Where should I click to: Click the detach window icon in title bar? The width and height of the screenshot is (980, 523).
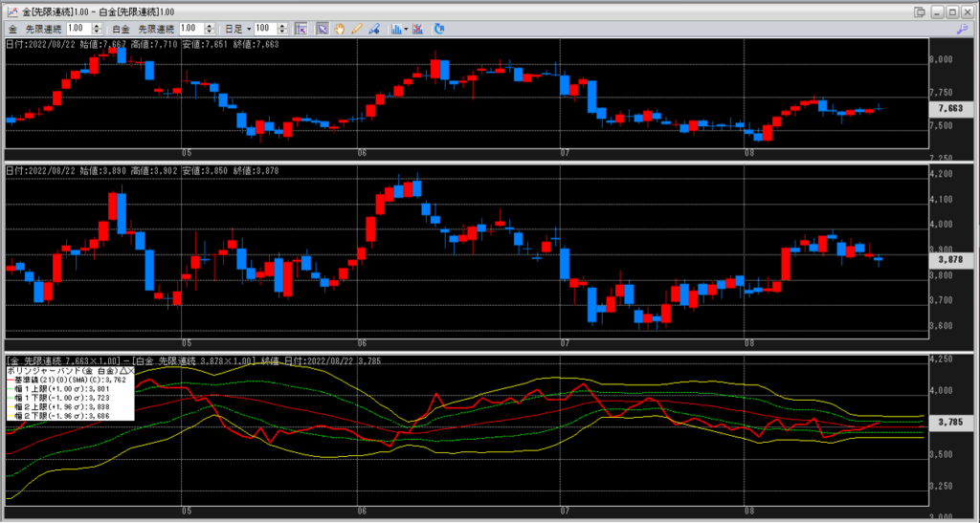921,11
